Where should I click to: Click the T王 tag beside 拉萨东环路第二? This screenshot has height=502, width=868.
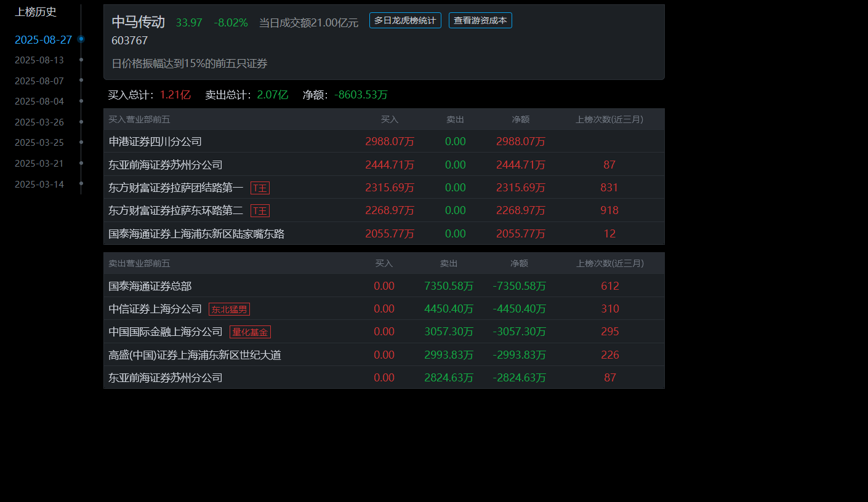pos(260,210)
